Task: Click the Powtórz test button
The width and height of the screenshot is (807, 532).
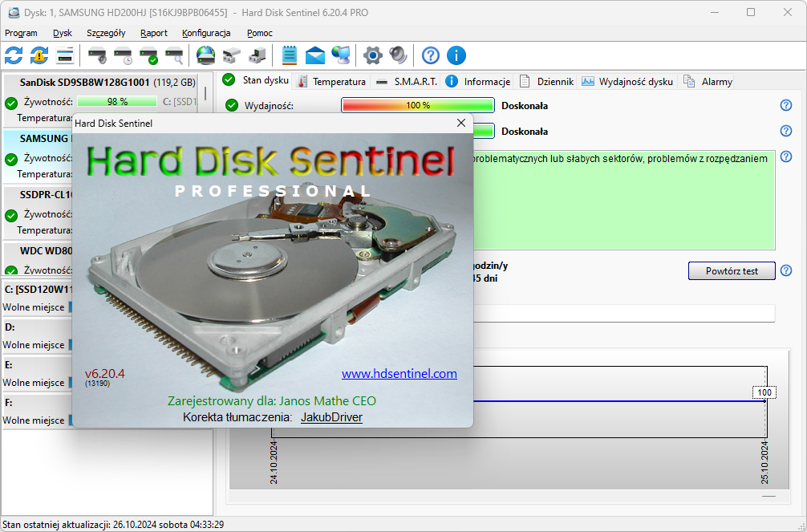Action: click(732, 271)
